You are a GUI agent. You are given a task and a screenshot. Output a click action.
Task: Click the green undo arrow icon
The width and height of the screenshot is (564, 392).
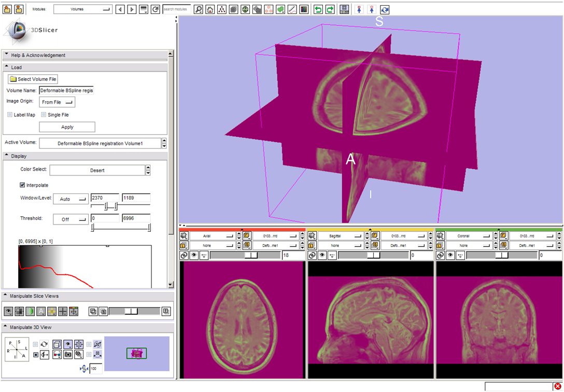[318, 9]
